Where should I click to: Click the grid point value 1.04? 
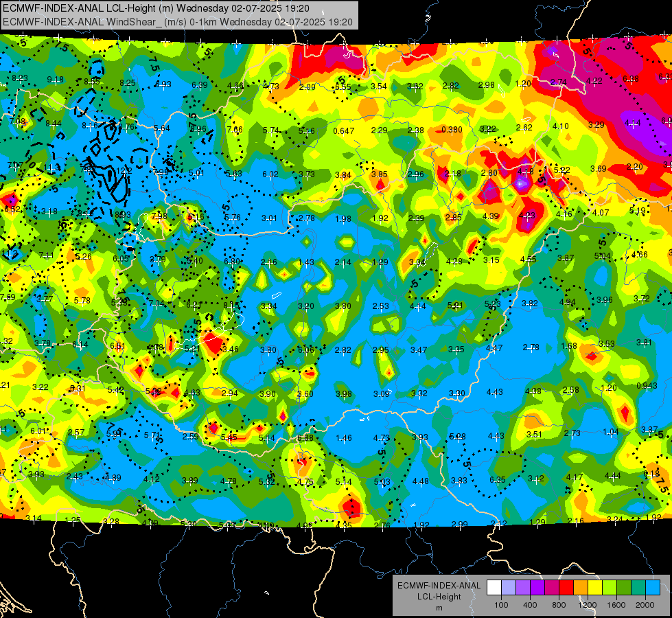tap(611, 432)
